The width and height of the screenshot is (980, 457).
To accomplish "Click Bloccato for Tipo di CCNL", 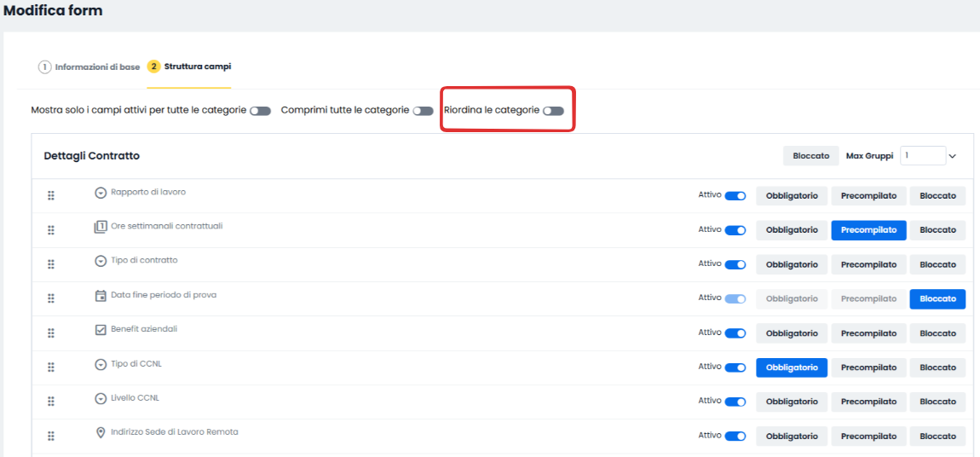I will [x=937, y=367].
